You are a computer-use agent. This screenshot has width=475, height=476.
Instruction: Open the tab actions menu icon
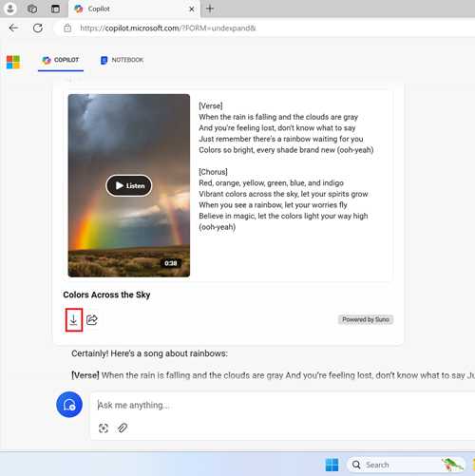tap(55, 9)
